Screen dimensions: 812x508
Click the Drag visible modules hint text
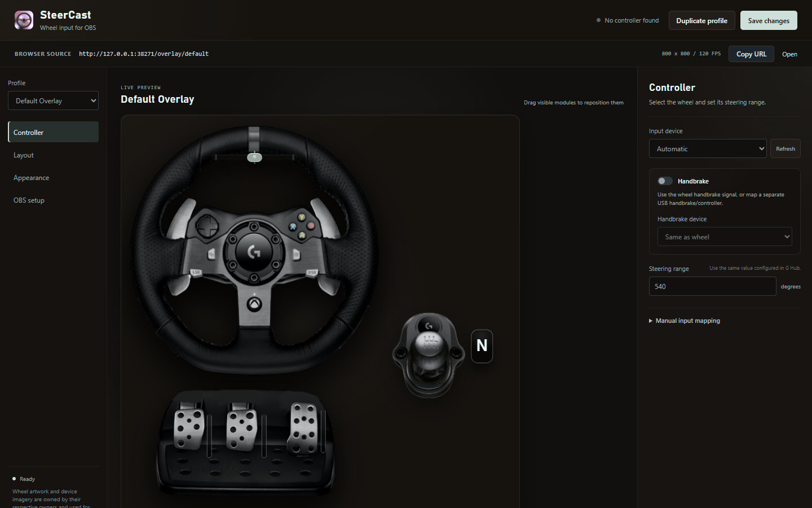coord(573,103)
